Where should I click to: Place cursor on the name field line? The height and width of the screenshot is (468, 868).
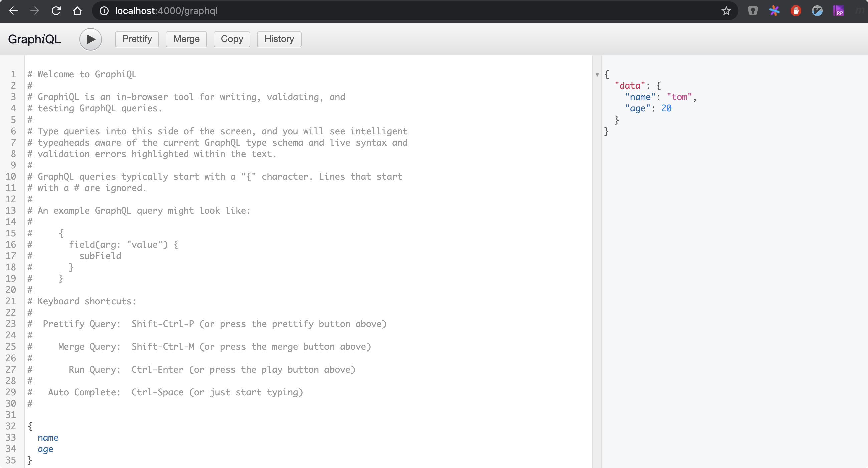48,437
